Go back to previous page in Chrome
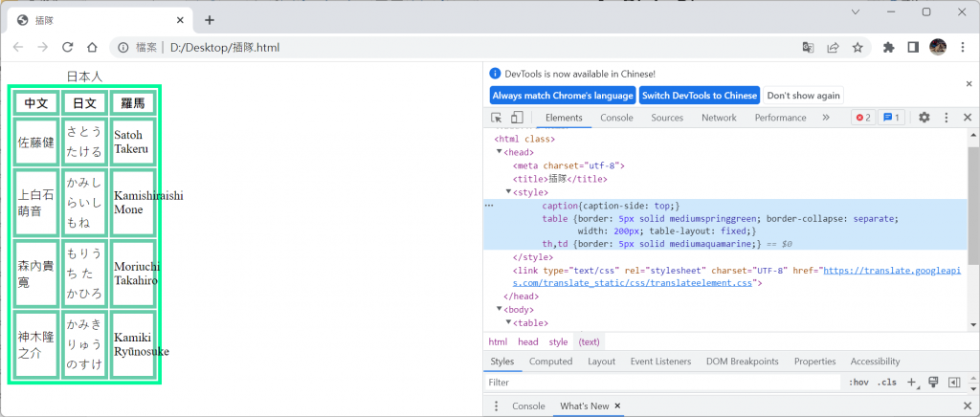Image resolution: width=980 pixels, height=417 pixels. pos(18,48)
